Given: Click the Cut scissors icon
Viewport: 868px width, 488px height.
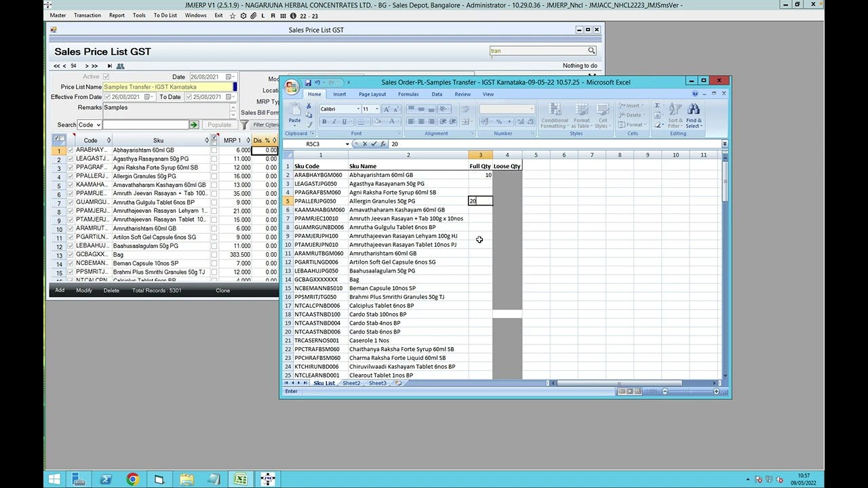Looking at the screenshot, I should pos(309,107).
